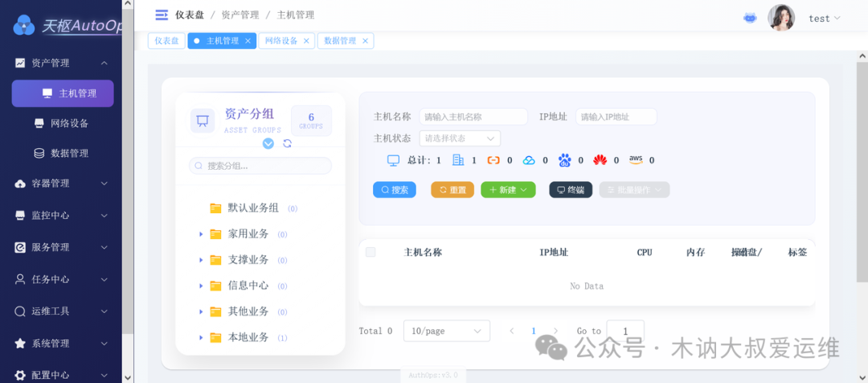
Task: Open the test user dropdown
Action: [x=825, y=19]
